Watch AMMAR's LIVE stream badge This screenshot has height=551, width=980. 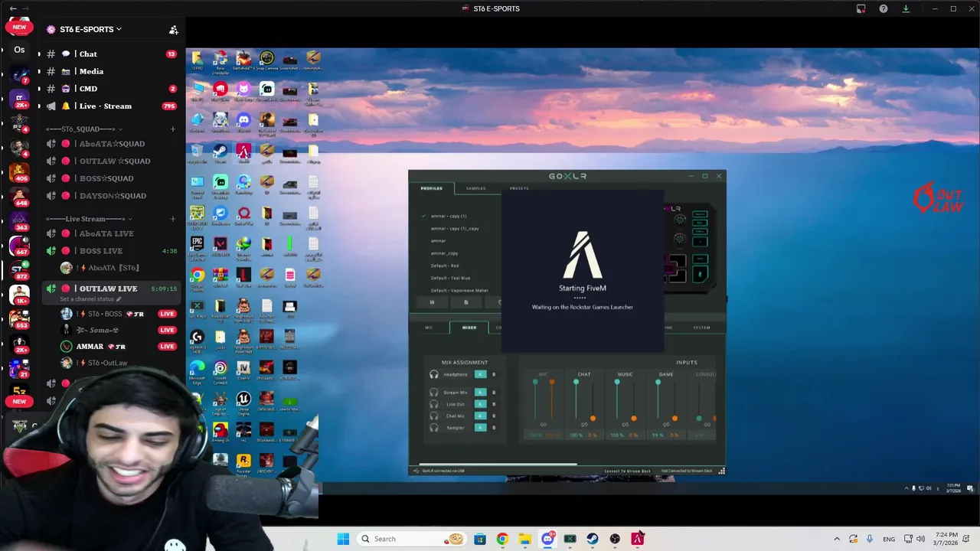(x=167, y=347)
